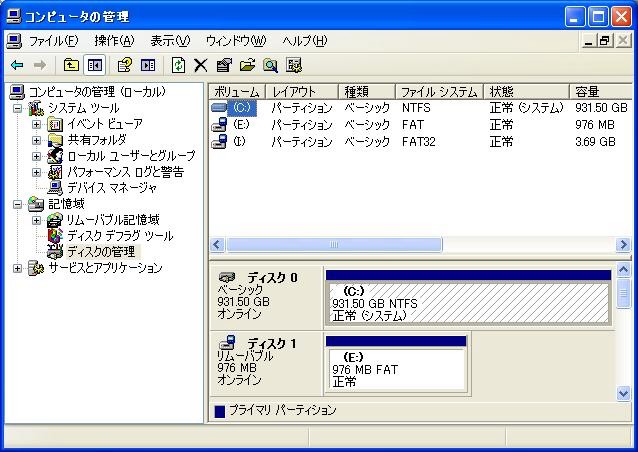The height and width of the screenshot is (452, 638).
Task: Sort by the 状態 column header
Action: 526,92
